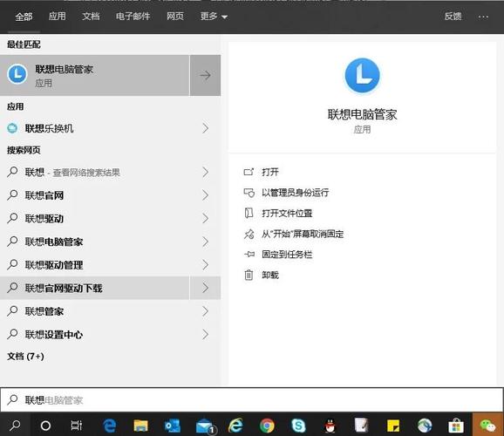Switch to the 网页 tab
This screenshot has width=504, height=436.
[x=175, y=16]
